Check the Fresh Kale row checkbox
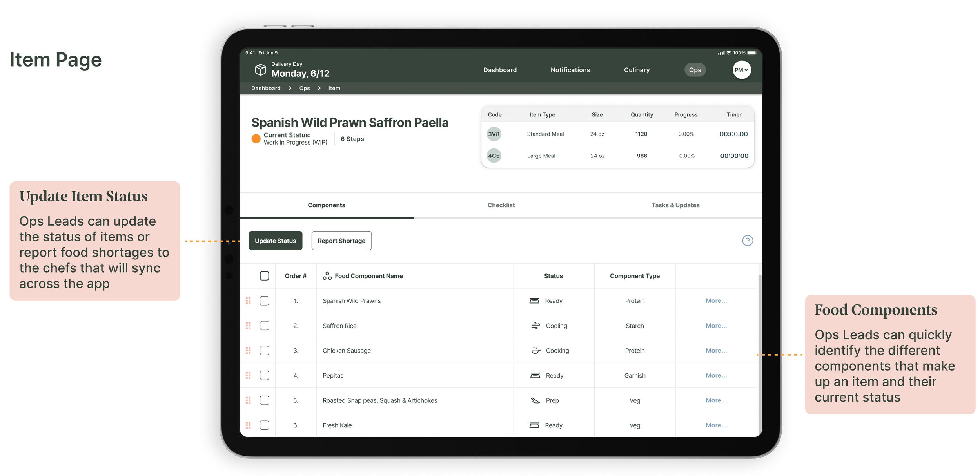The height and width of the screenshot is (476, 980). click(265, 425)
